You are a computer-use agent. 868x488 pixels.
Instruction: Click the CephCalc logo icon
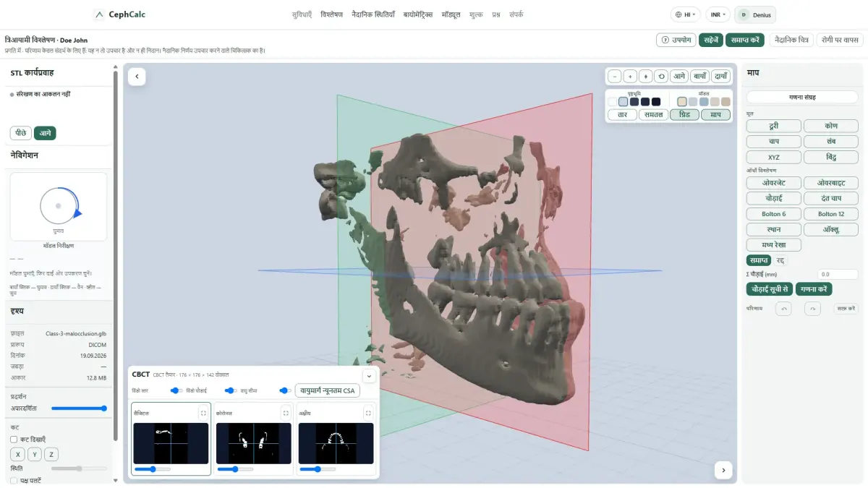pos(99,14)
